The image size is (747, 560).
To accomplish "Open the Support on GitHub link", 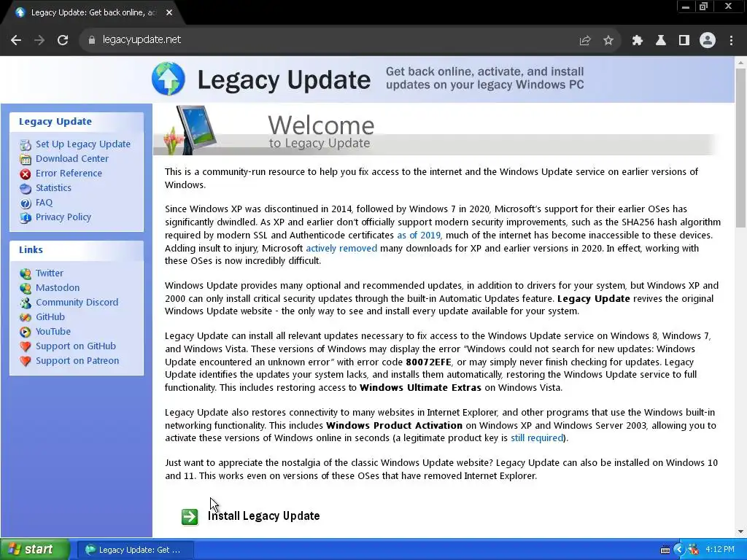I will (x=76, y=346).
